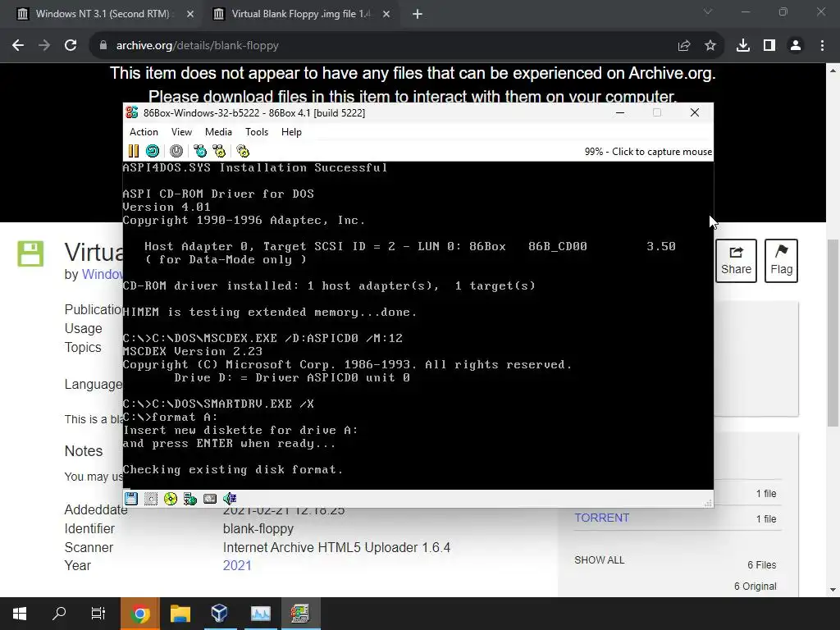The image size is (840, 630).
Task: Click the ACPI shutdown power icon in 86Box
Action: pyautogui.click(x=176, y=151)
